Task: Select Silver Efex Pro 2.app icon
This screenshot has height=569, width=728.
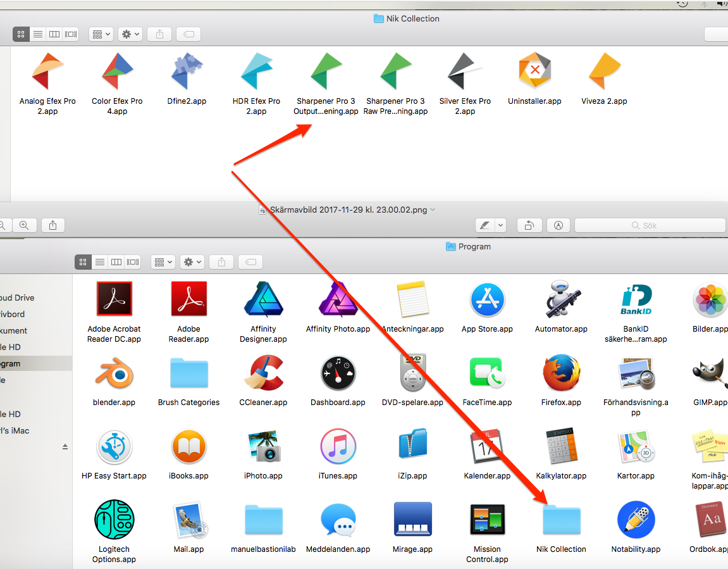Action: pos(465,72)
